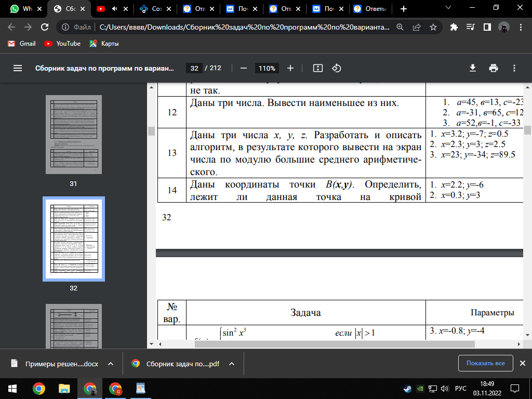This screenshot has width=532, height=399.
Task: Open the Windows Start menu
Action: point(12,388)
